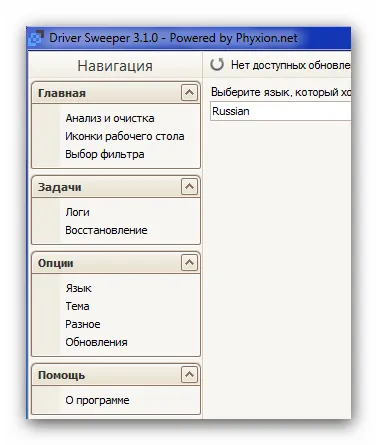Open О программе page
Viewport: 377px width, 445px height.
click(97, 400)
